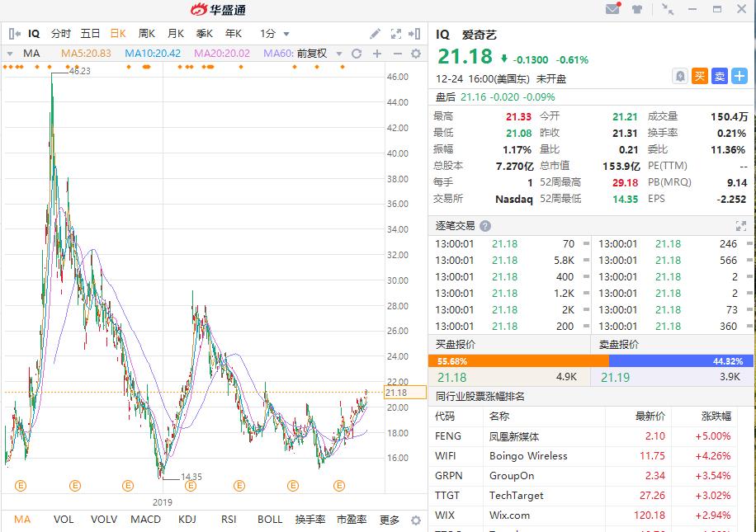Open MA indicator settings gear

[416, 54]
